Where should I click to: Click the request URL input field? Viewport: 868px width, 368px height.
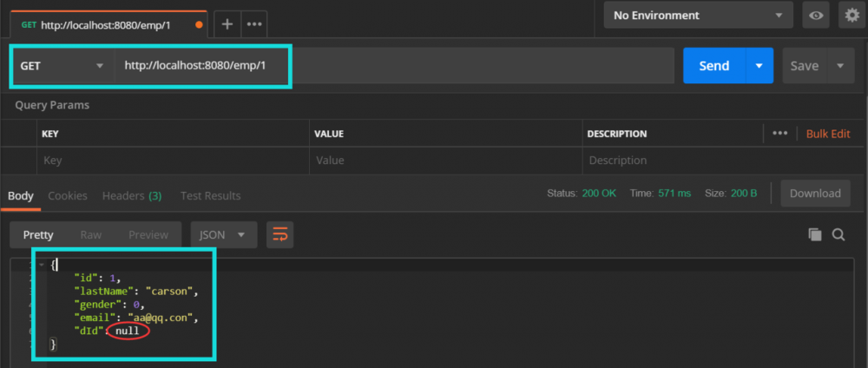pos(393,65)
